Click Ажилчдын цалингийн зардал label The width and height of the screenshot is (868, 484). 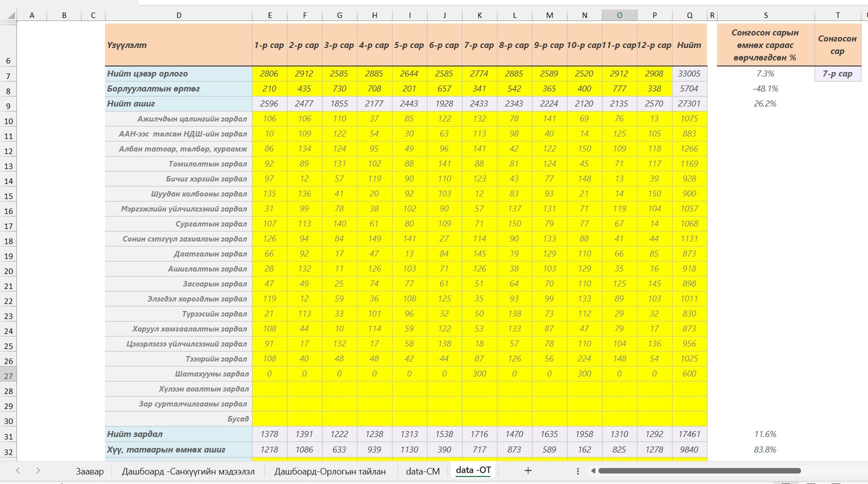click(192, 118)
